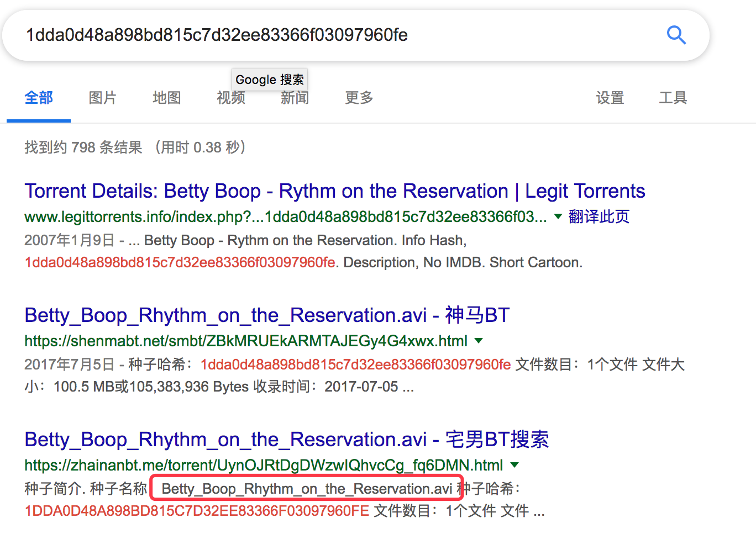
Task: Open the 神马BT result title
Action: 267,315
